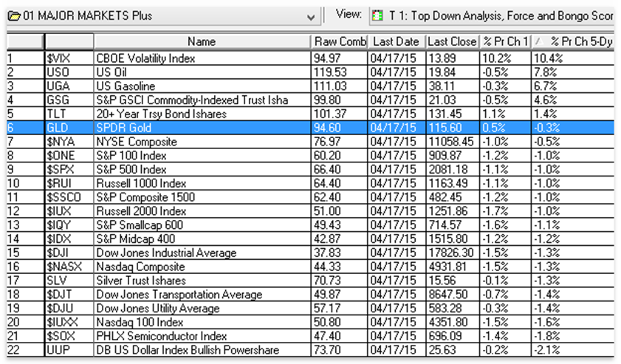Select the $VIX symbol cell

click(69, 58)
